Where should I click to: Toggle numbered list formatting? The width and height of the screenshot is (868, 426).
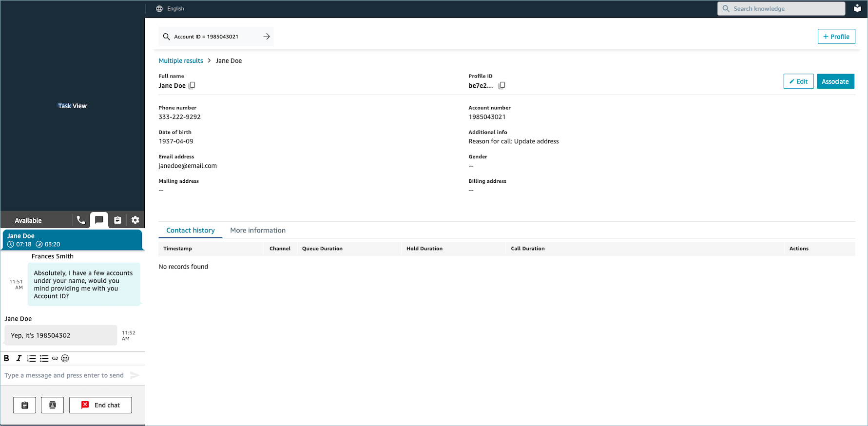[x=31, y=359]
